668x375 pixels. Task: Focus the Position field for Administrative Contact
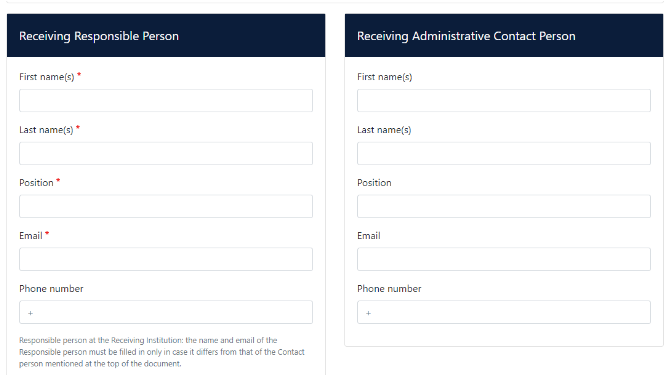pyautogui.click(x=504, y=206)
